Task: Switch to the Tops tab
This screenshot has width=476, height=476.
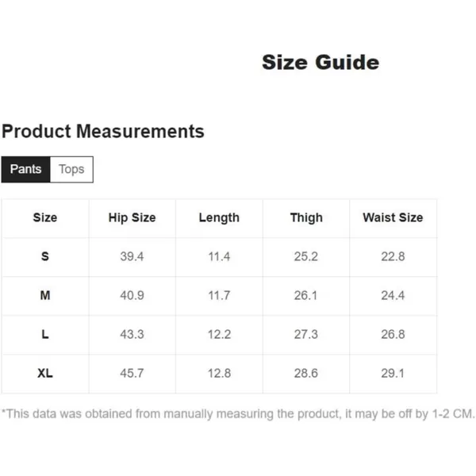Action: pyautogui.click(x=71, y=170)
